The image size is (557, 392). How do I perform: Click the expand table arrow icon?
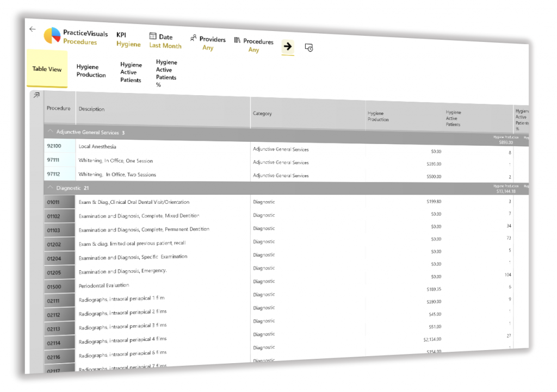coord(36,96)
